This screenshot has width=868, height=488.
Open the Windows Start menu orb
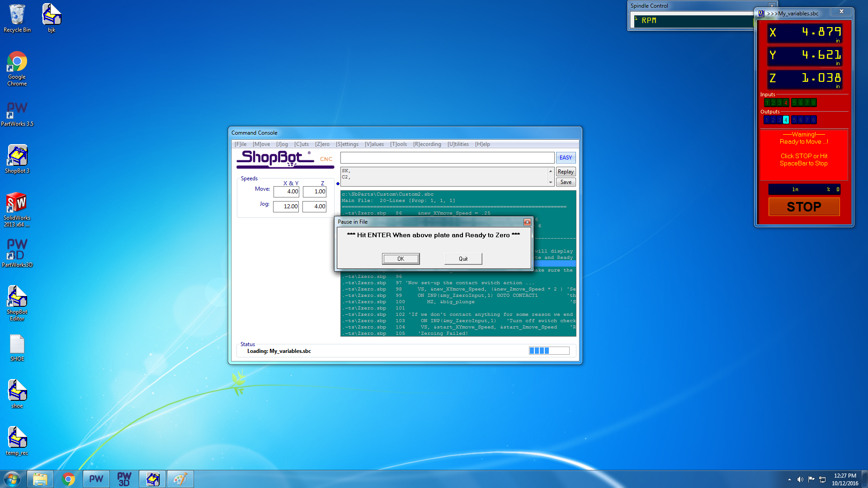(12, 479)
